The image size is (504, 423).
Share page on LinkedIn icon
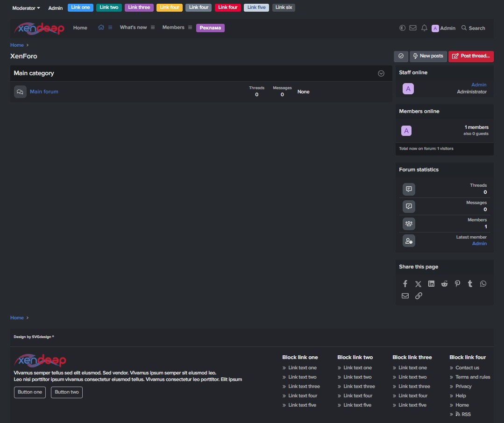431,284
